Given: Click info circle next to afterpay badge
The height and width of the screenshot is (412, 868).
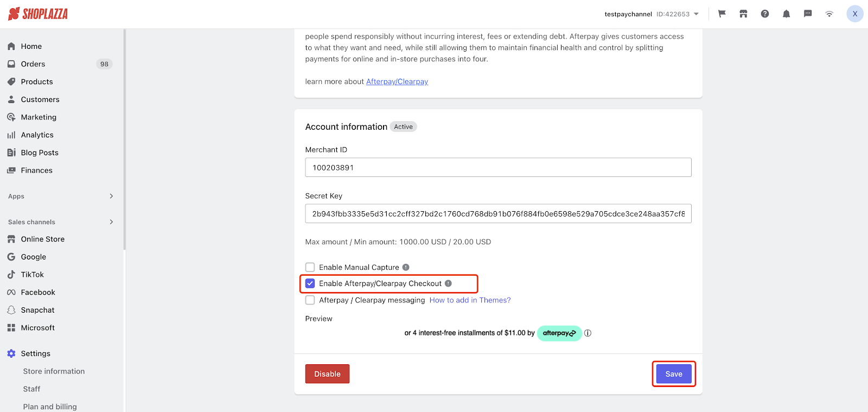Looking at the screenshot, I should point(588,333).
